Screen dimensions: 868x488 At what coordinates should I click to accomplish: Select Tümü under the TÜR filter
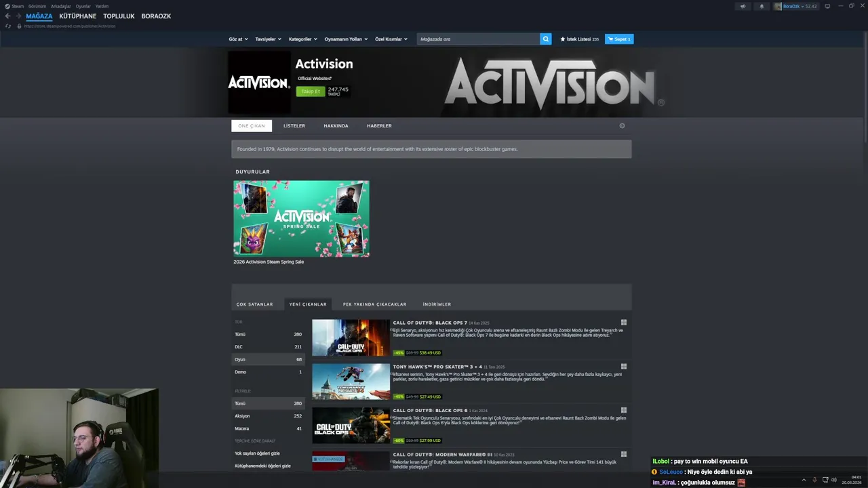[268, 334]
